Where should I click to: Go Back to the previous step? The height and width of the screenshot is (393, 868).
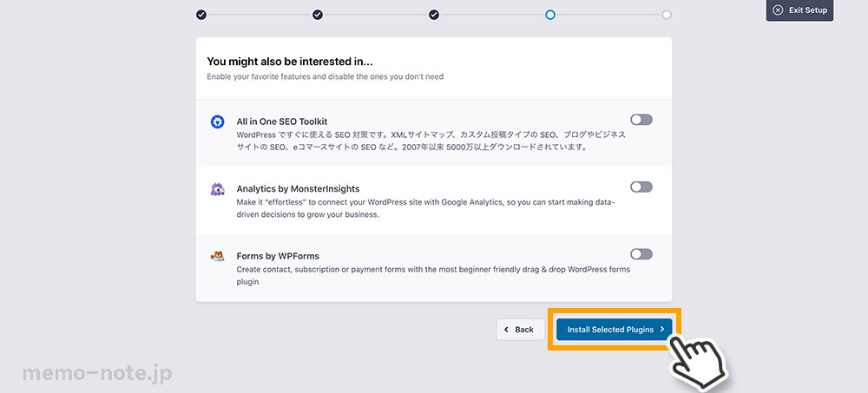click(520, 330)
